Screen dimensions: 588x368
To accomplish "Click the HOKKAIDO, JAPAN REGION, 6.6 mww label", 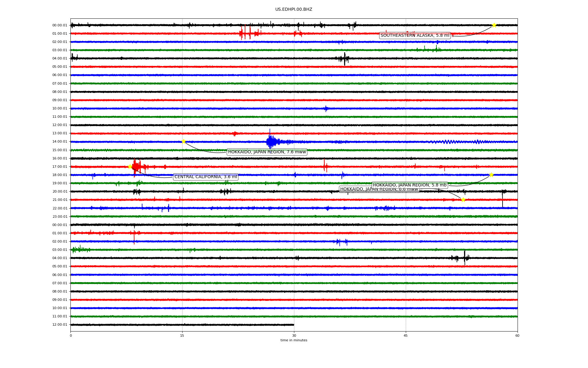I will [x=355, y=189].
